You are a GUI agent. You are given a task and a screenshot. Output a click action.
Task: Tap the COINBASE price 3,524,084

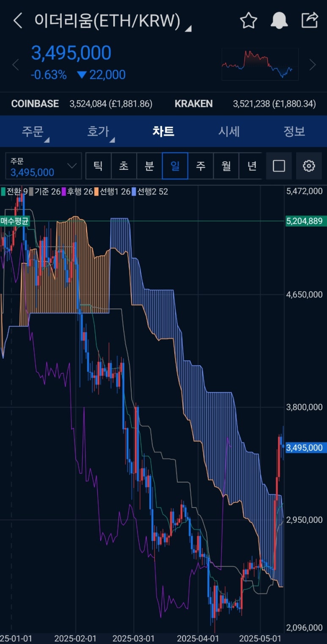(x=111, y=104)
